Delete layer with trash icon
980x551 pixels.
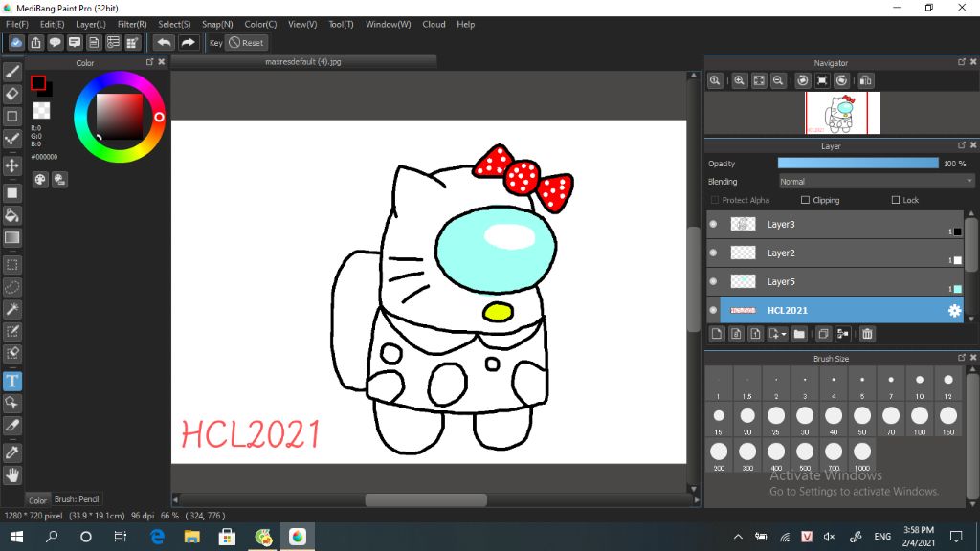(x=867, y=334)
